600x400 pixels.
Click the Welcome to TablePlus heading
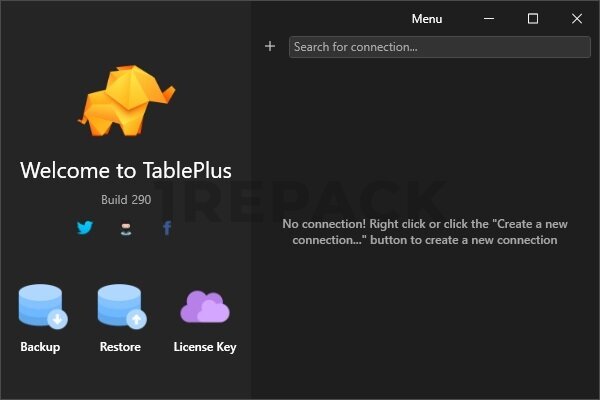point(126,170)
